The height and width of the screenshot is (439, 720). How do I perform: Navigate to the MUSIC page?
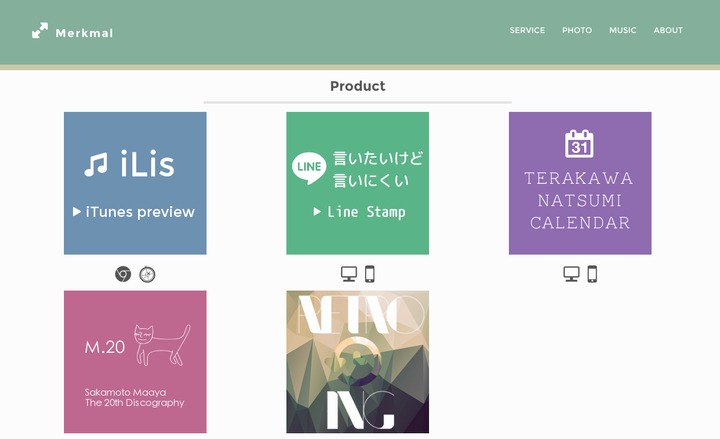click(x=623, y=31)
